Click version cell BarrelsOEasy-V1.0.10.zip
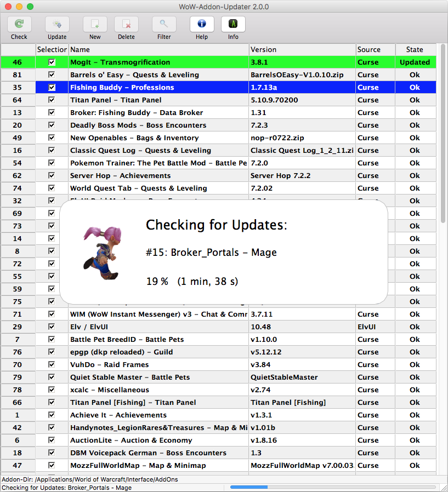This screenshot has height=492, width=448. pyautogui.click(x=302, y=75)
